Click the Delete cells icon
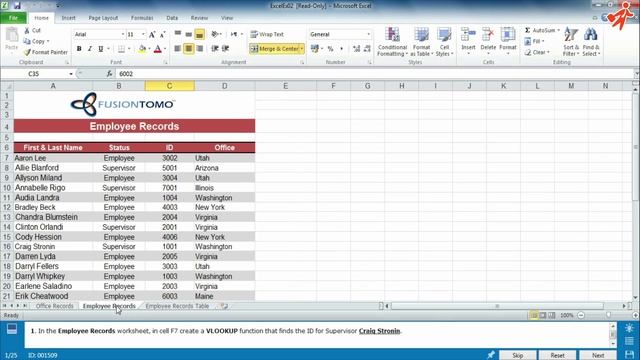The width and height of the screenshot is (640, 360). point(488,35)
